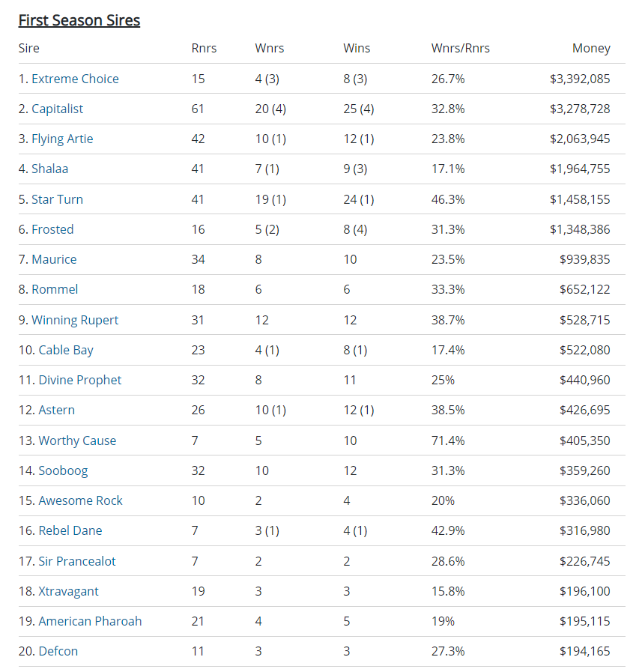Screen dimensions: 642x672
Task: Open the Awesome Rock link
Action: (80, 500)
